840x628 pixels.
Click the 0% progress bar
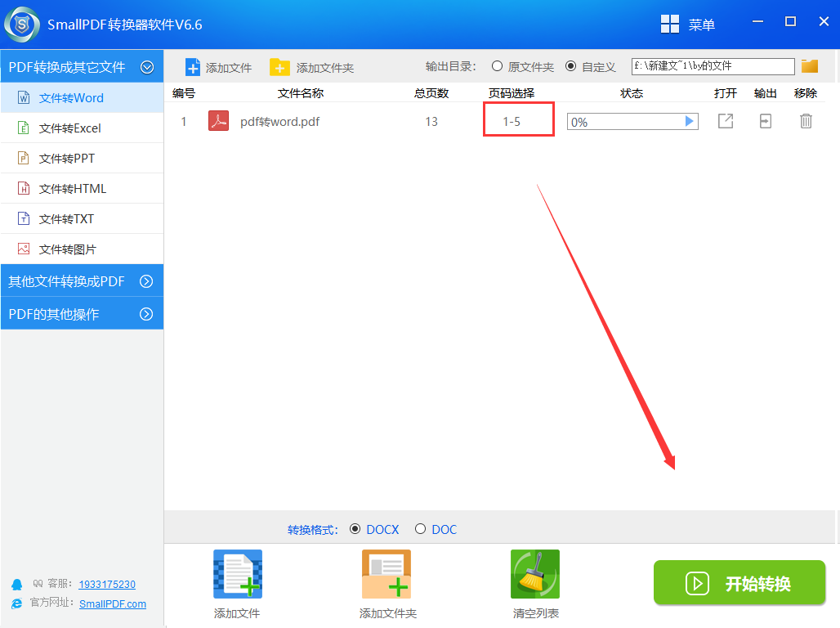click(x=632, y=122)
